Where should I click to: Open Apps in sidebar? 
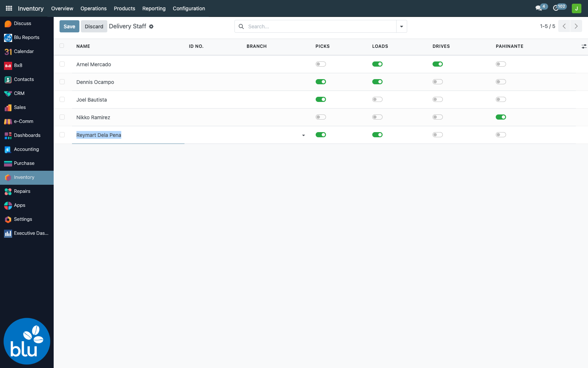27,205
